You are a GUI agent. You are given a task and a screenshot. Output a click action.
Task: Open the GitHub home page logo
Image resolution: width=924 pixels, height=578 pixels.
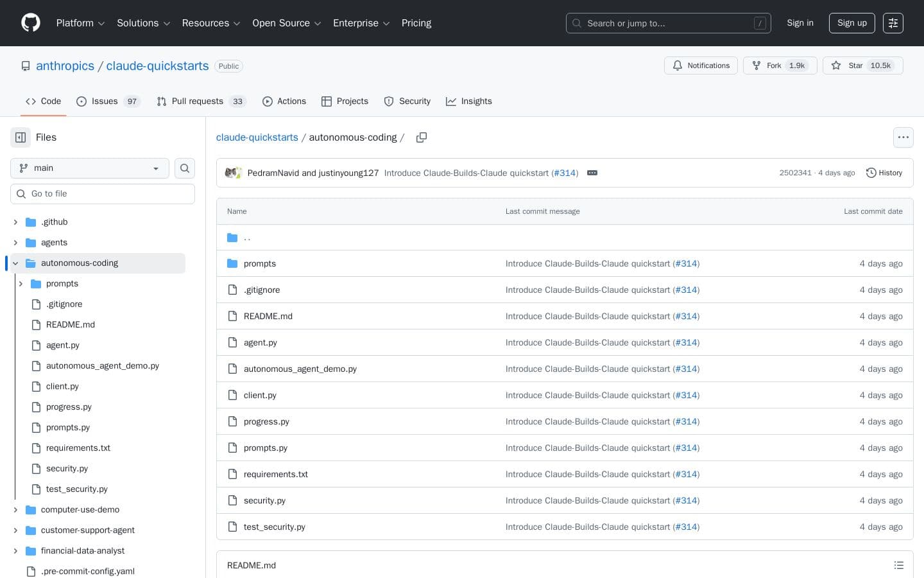[x=30, y=23]
